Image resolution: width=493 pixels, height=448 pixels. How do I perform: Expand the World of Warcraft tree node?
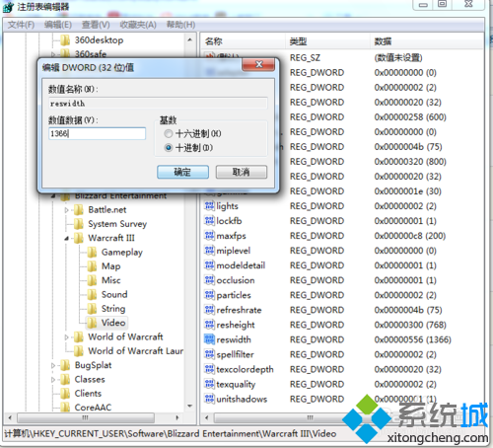click(x=67, y=337)
